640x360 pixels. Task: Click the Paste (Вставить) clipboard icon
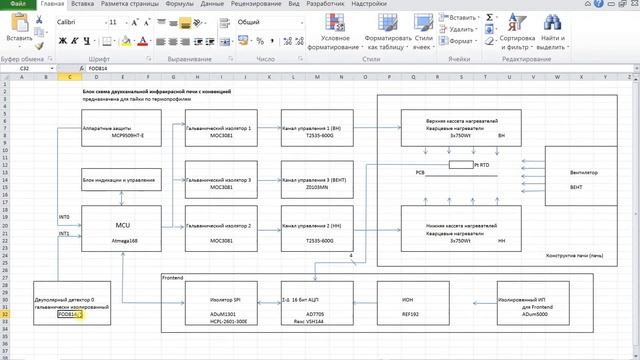tap(19, 22)
